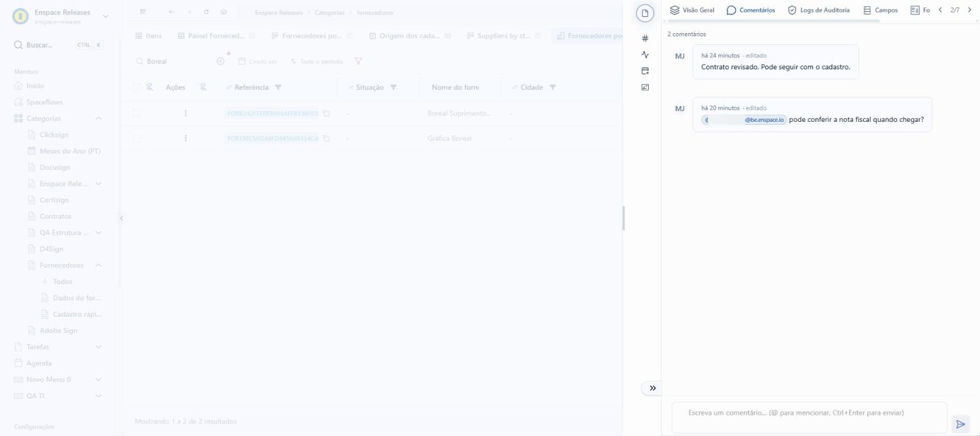
Task: Filter the Situação column
Action: pyautogui.click(x=393, y=87)
